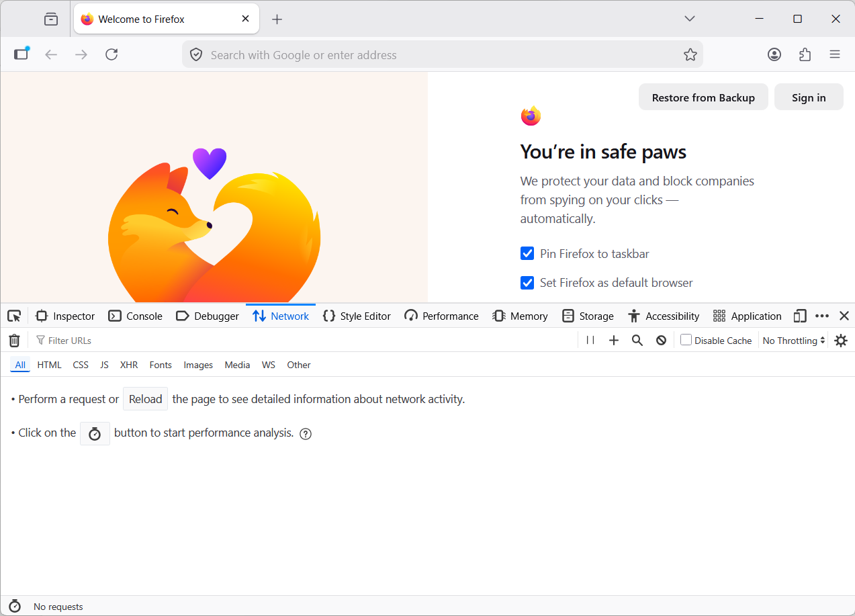The height and width of the screenshot is (616, 855).
Task: Open the Storage panel
Action: (588, 316)
